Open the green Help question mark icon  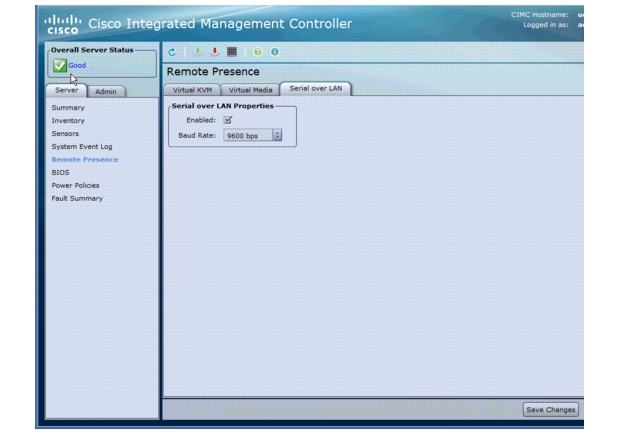tap(258, 52)
